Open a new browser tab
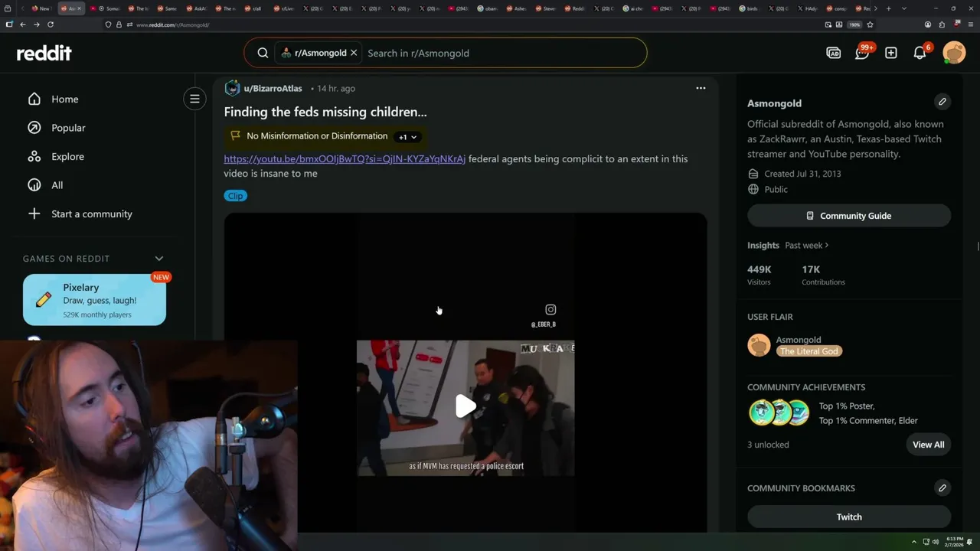Screen dimensions: 980x551 pyautogui.click(x=887, y=8)
